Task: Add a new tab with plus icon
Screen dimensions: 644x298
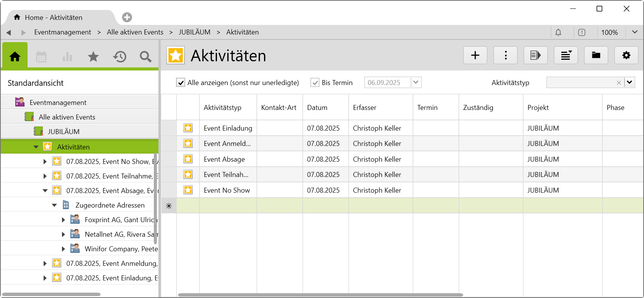Action: point(127,17)
